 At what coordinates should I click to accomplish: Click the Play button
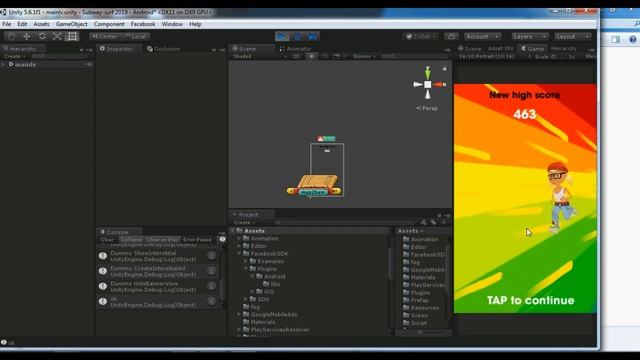(x=282, y=36)
